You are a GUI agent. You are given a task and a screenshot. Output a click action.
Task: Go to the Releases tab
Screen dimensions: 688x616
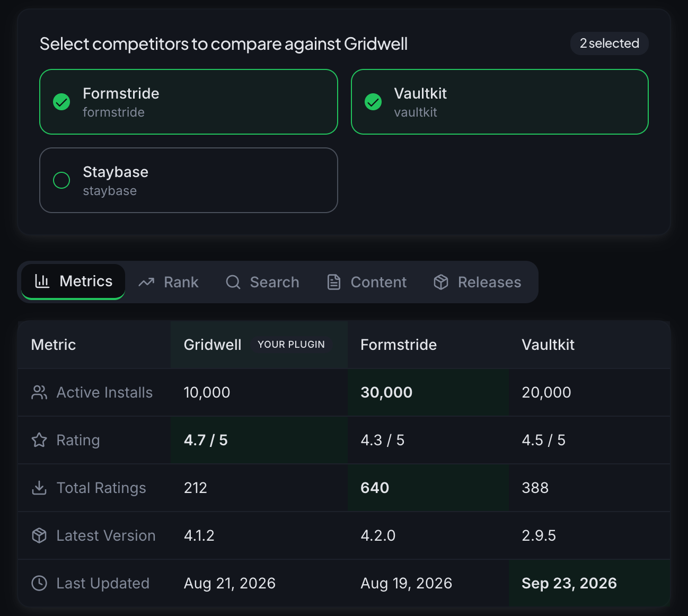point(478,282)
